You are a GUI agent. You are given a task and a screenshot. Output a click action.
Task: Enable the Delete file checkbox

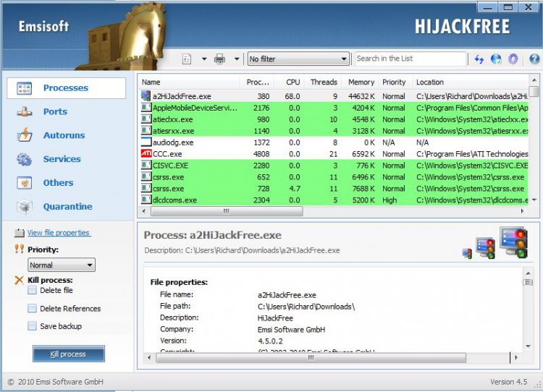[x=32, y=290]
